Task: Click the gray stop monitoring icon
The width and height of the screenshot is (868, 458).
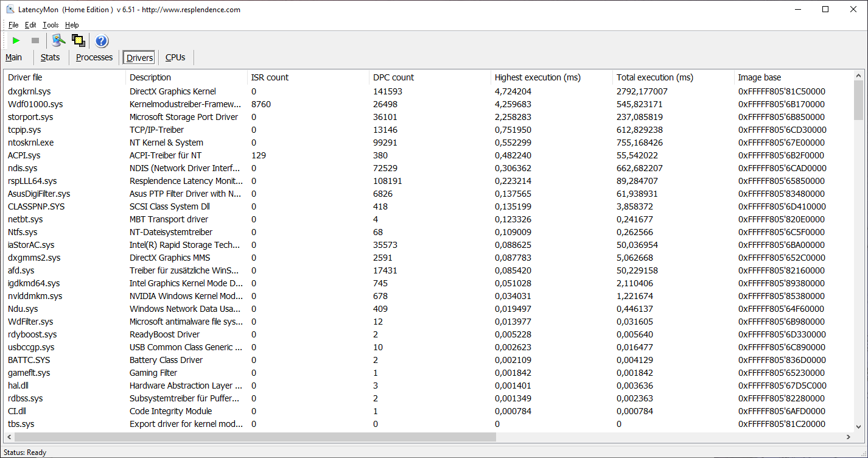Action: pyautogui.click(x=35, y=41)
